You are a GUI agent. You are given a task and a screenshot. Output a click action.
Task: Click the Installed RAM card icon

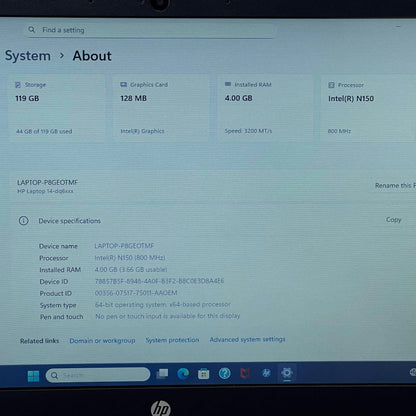click(x=228, y=84)
